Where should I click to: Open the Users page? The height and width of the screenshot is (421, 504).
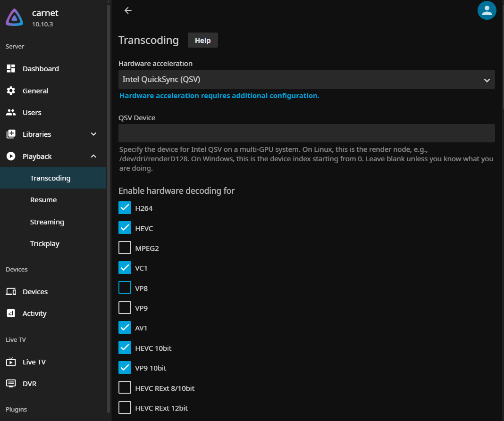tap(53, 112)
